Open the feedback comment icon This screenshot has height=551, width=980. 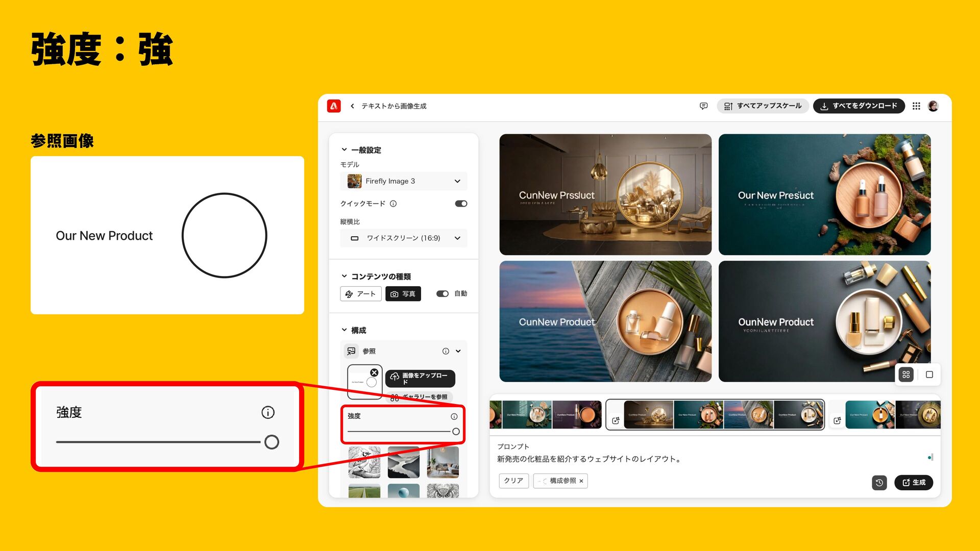tap(703, 106)
